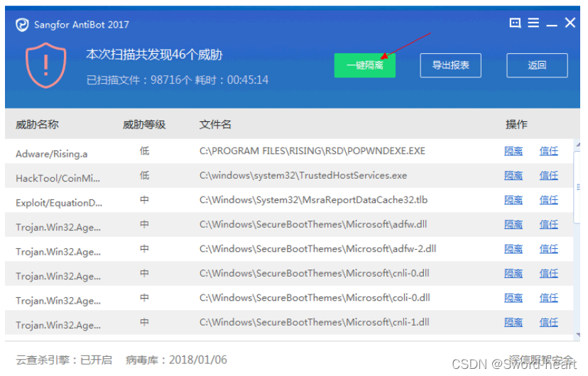Click the 云查杀引擎：已开启 status
This screenshot has width=588, height=376.
[64, 360]
